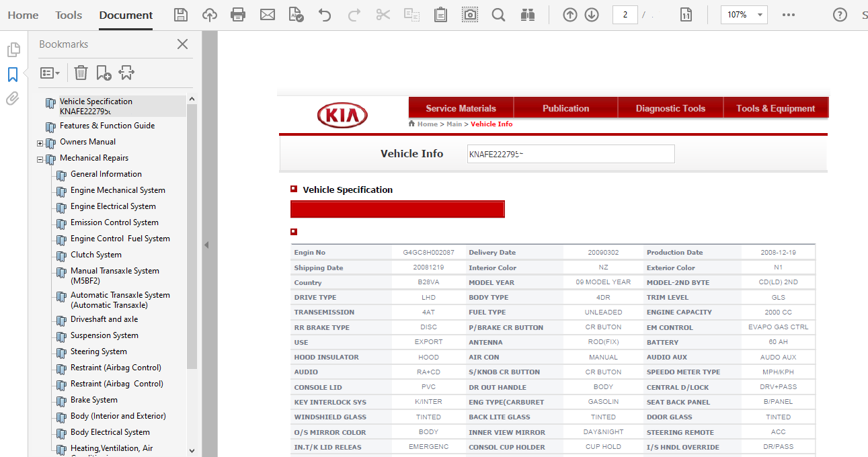Screen dimensions: 868x457
Task: Expand the Owners Manual bookmark
Action: (x=40, y=143)
